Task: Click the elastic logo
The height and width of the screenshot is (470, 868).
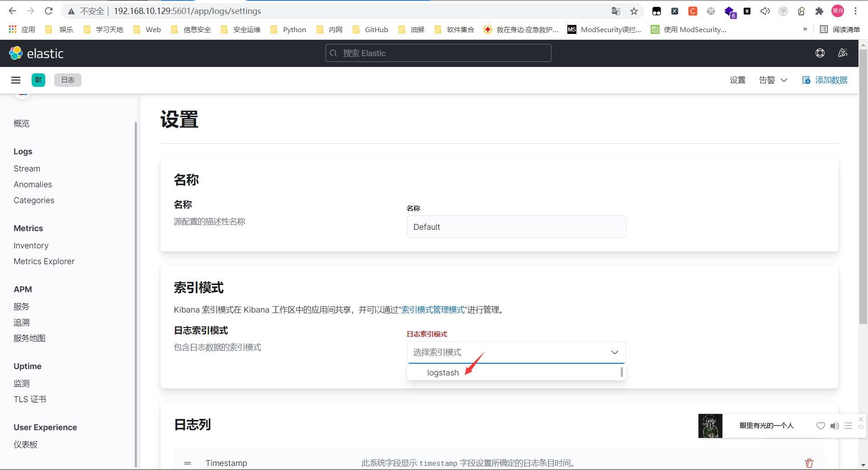Action: coord(36,53)
